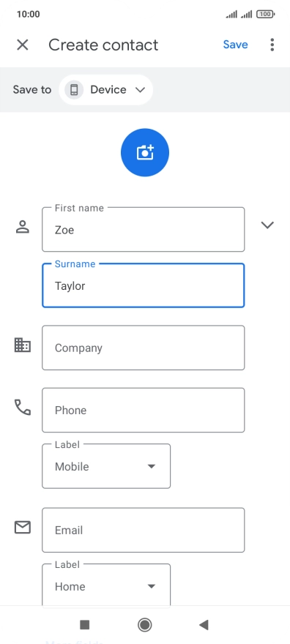Tap the add contact photo camera icon

coord(145,153)
